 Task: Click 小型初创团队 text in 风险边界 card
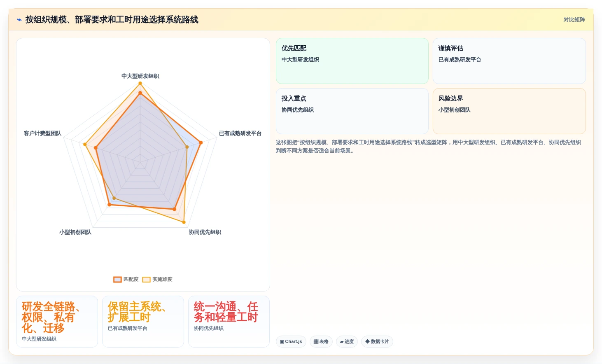click(x=454, y=110)
